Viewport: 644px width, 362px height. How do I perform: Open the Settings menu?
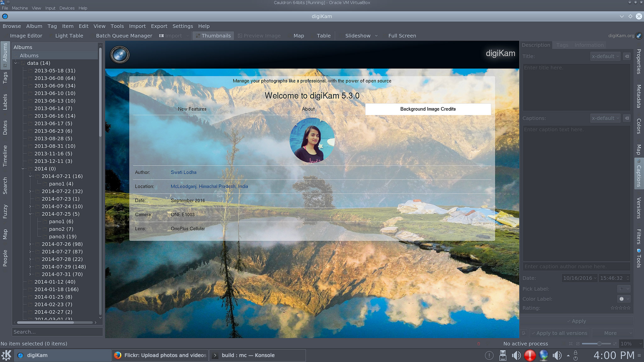(183, 26)
